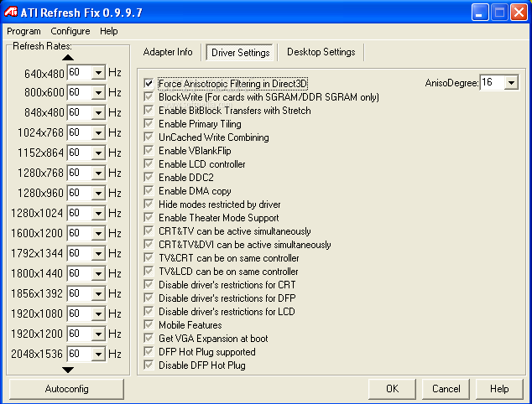Toggle UnCached Write Combining checkbox
The image size is (532, 404).
[149, 137]
